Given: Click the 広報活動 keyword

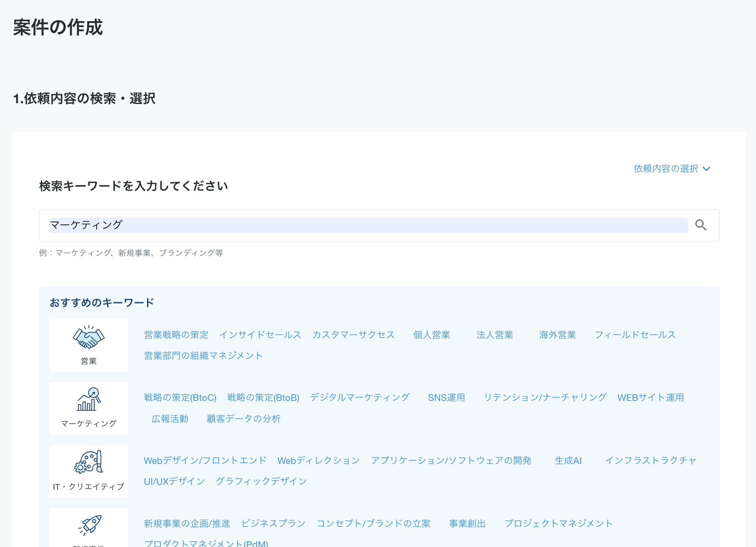Looking at the screenshot, I should (170, 418).
